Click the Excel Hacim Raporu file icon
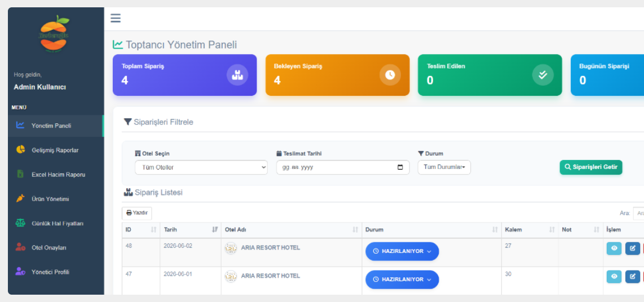The height and width of the screenshot is (302, 644). pos(20,174)
